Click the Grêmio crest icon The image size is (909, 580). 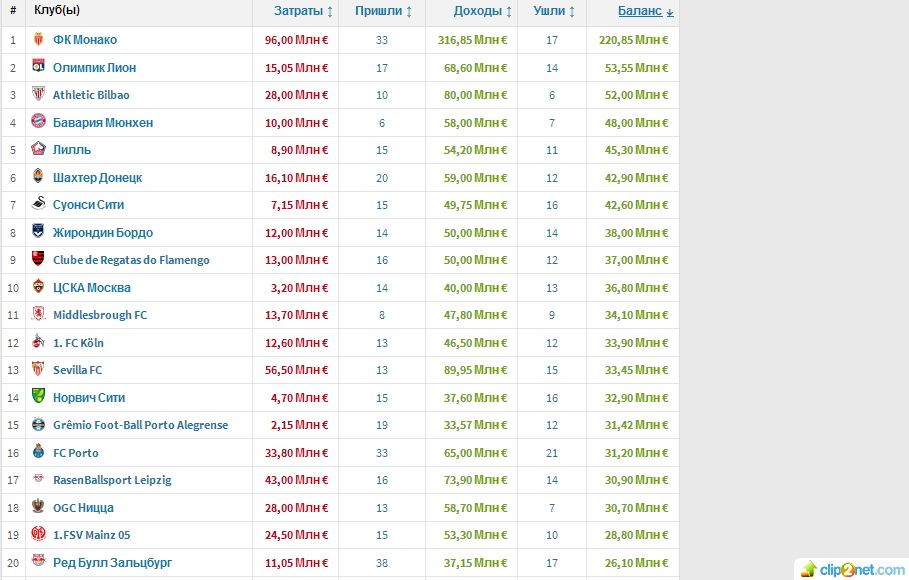[38, 424]
